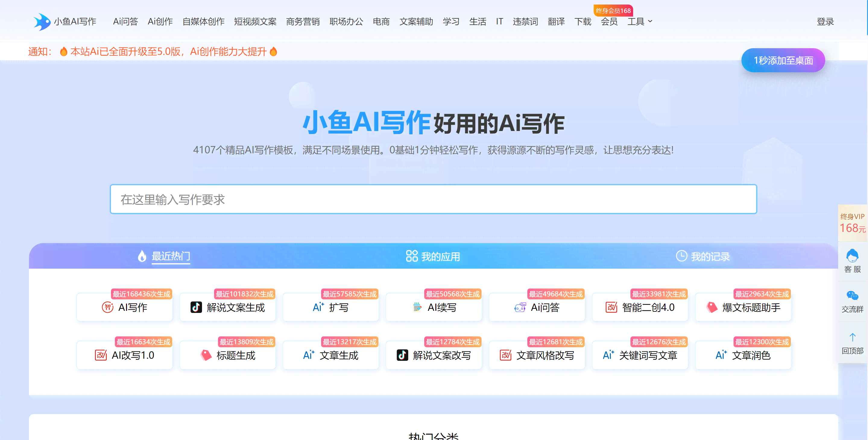Open the 违禁词 menu item
Viewport: 868px width, 440px height.
click(525, 22)
